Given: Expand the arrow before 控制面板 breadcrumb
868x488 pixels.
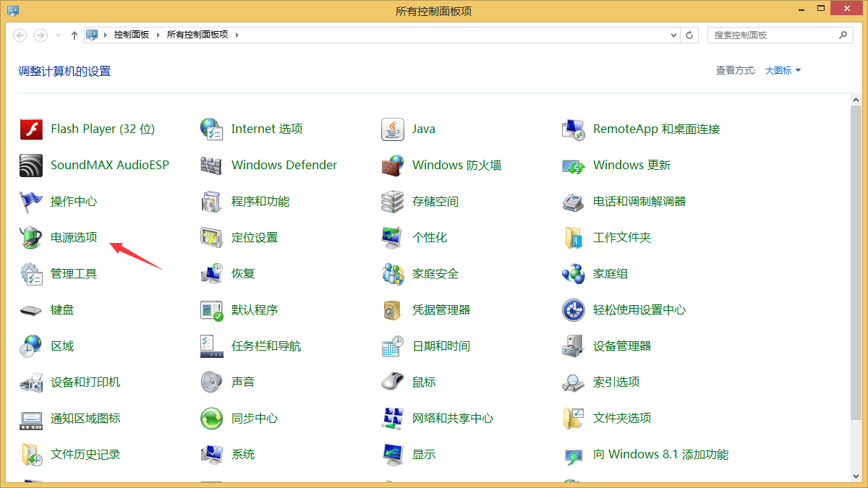Looking at the screenshot, I should pyautogui.click(x=106, y=35).
